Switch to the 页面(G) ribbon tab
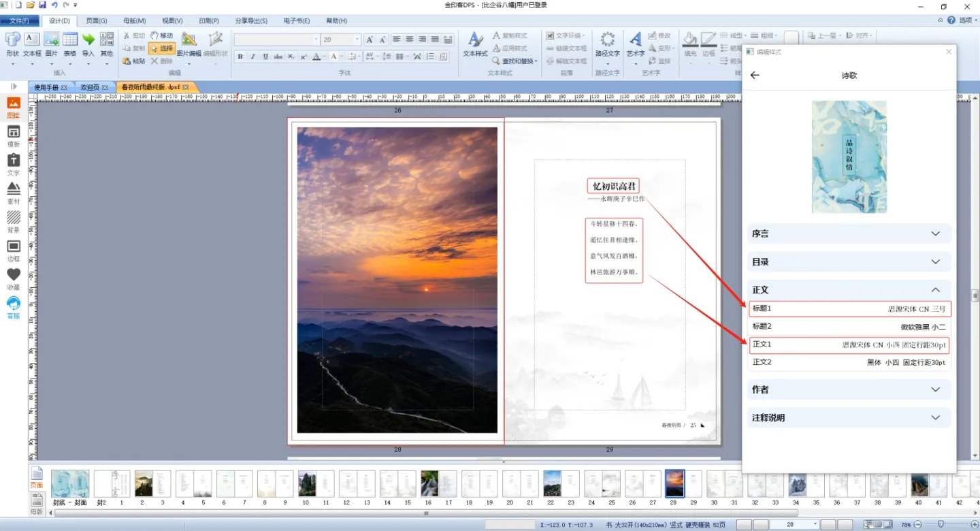 [96, 20]
